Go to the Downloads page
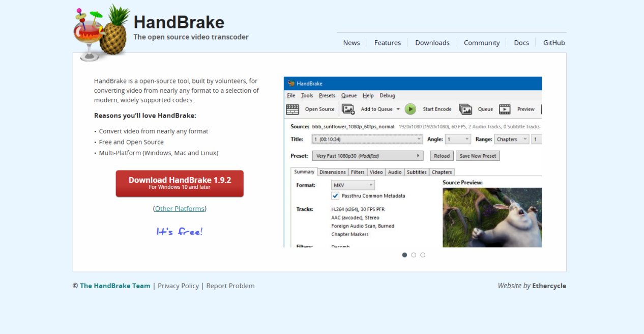 (x=432, y=43)
